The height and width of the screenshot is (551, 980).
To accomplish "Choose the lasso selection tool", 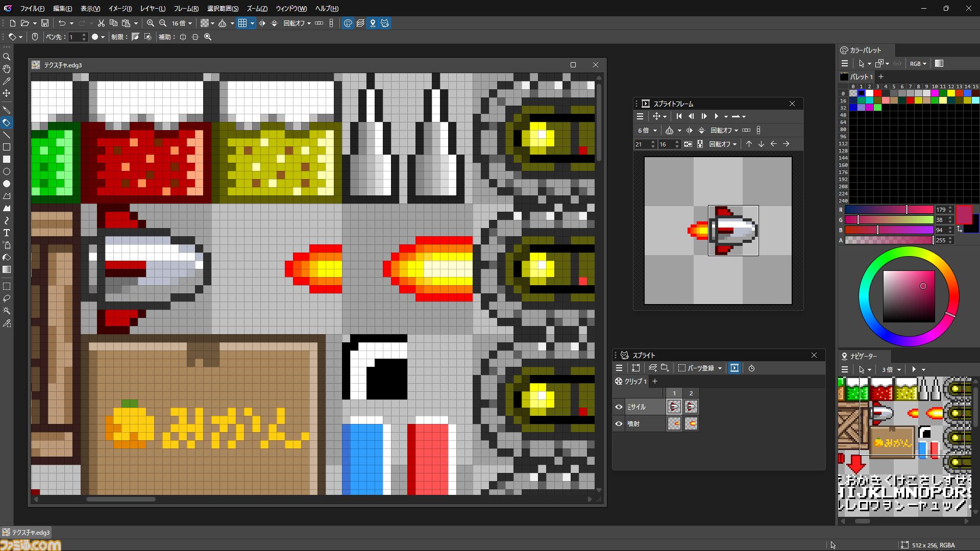I will point(7,298).
